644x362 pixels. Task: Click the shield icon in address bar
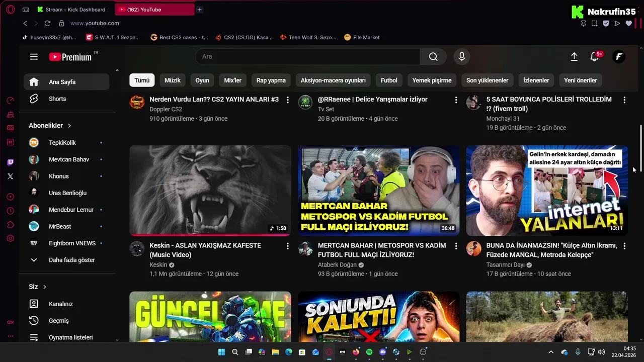606,23
